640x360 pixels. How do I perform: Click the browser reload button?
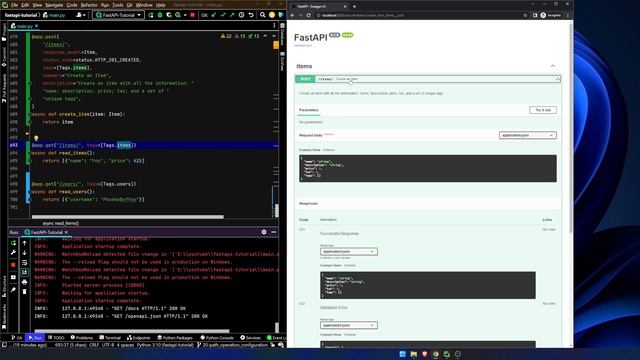[x=309, y=15]
